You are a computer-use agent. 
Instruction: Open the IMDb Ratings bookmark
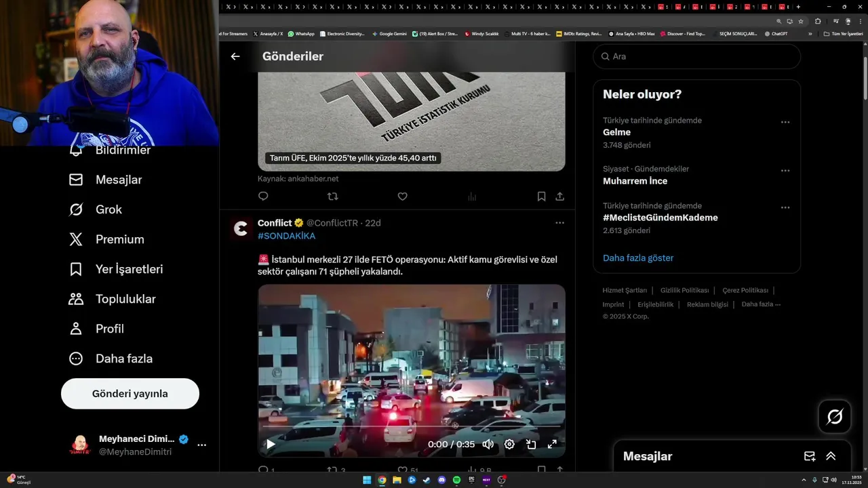(x=578, y=33)
